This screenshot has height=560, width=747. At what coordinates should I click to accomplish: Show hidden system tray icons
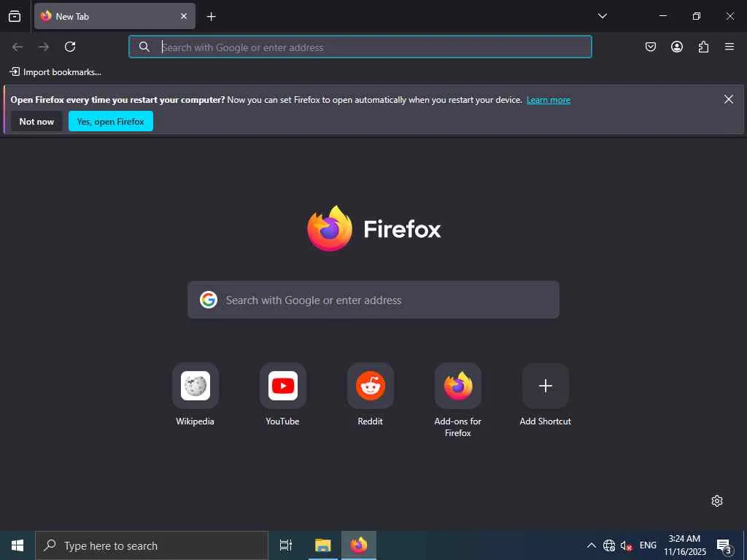(591, 545)
